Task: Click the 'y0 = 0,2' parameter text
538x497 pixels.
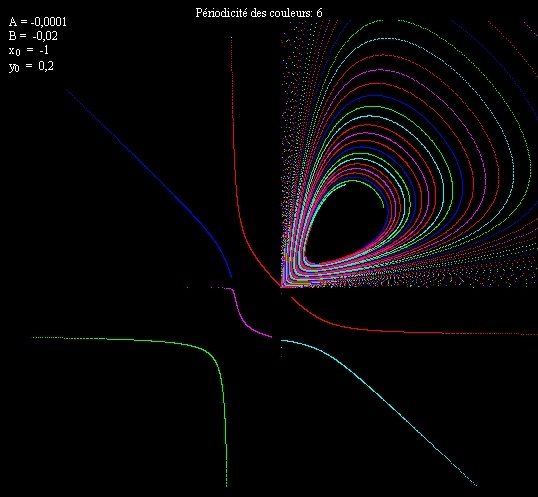Action: [x=31, y=66]
